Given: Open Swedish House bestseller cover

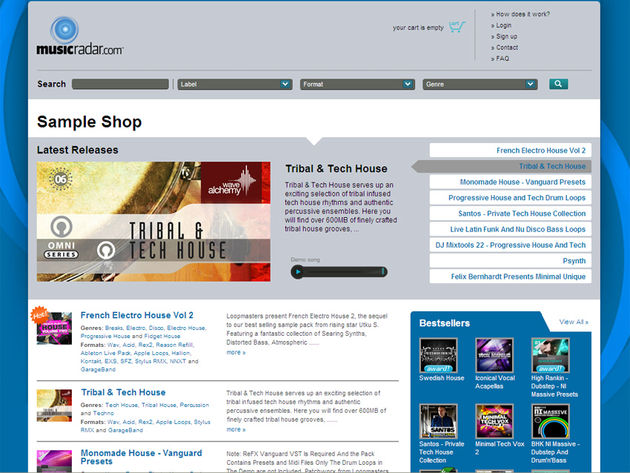Looking at the screenshot, I should pyautogui.click(x=438, y=355).
